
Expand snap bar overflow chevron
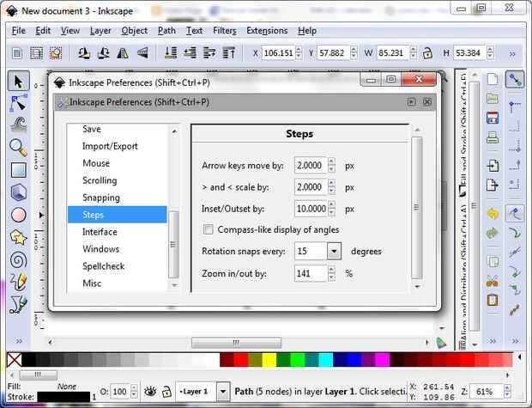point(515,341)
